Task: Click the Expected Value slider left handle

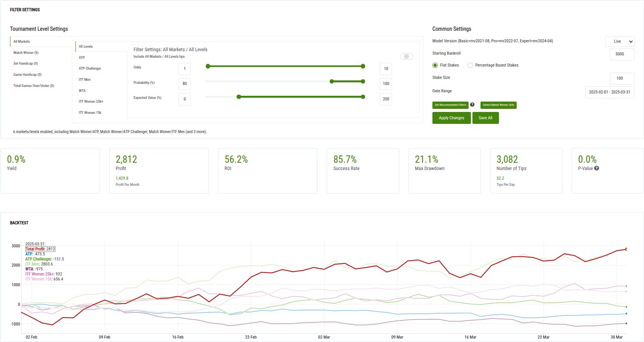Action: pos(239,97)
